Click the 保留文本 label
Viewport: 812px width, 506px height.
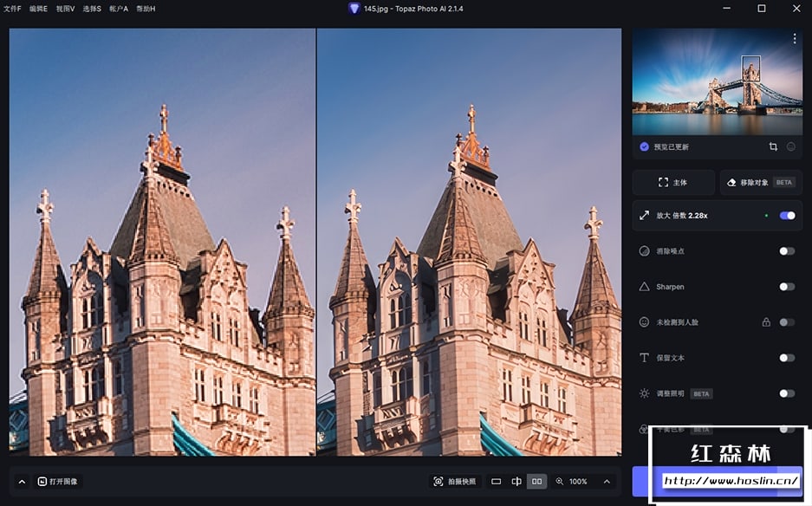670,358
